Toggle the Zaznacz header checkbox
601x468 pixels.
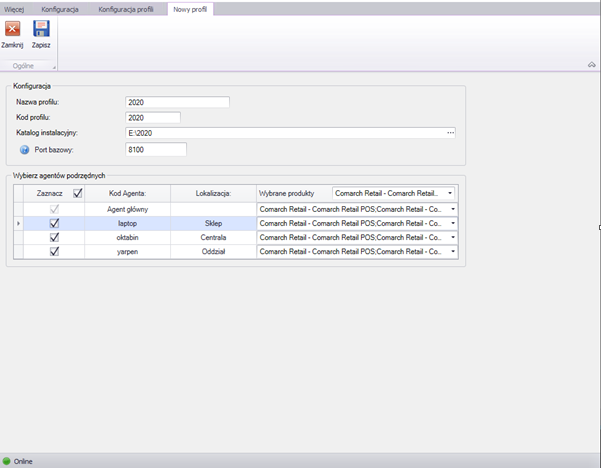coord(77,193)
